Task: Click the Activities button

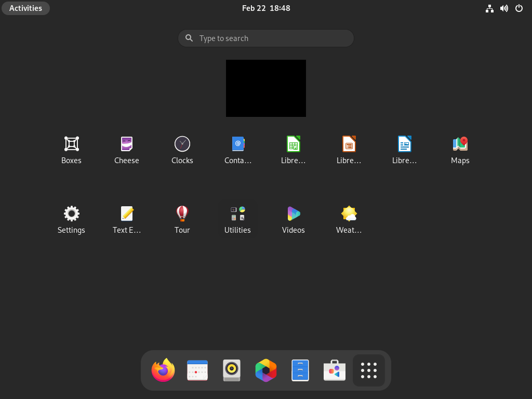Action: point(26,8)
